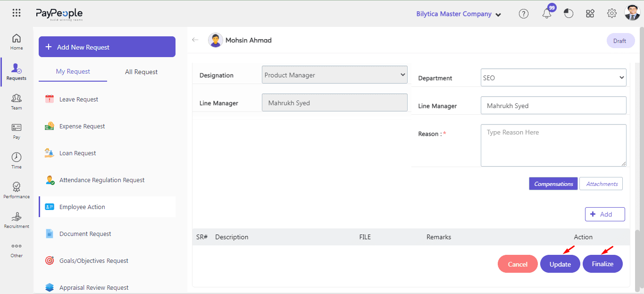The image size is (644, 294).
Task: Go to Home in the sidebar
Action: point(17,42)
